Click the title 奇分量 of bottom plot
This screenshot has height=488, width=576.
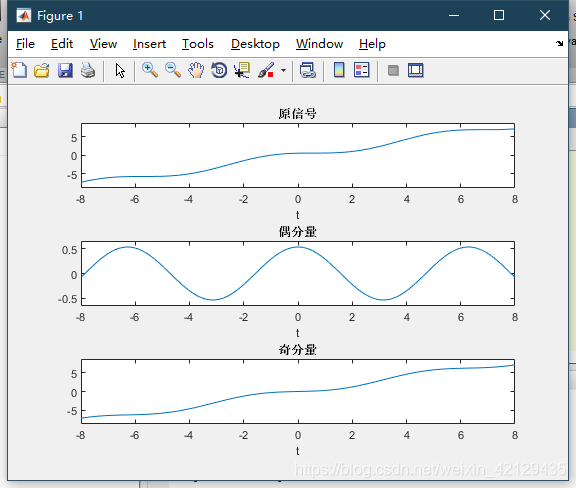pos(298,350)
